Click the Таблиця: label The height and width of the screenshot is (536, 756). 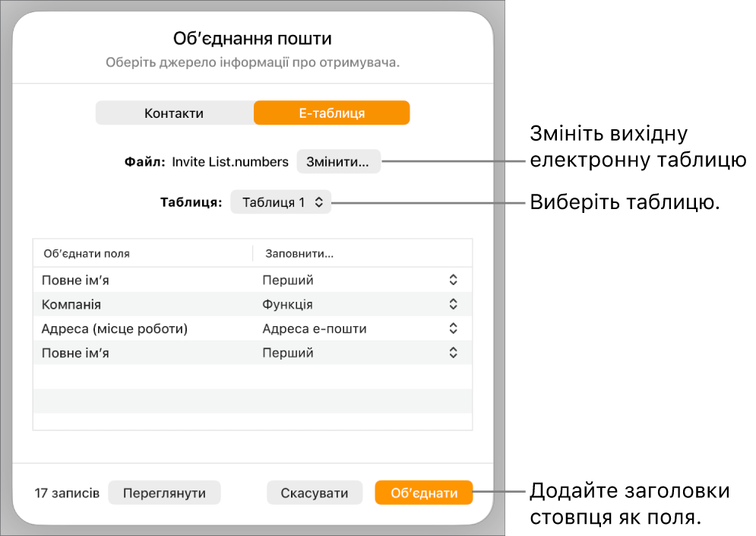click(x=191, y=202)
